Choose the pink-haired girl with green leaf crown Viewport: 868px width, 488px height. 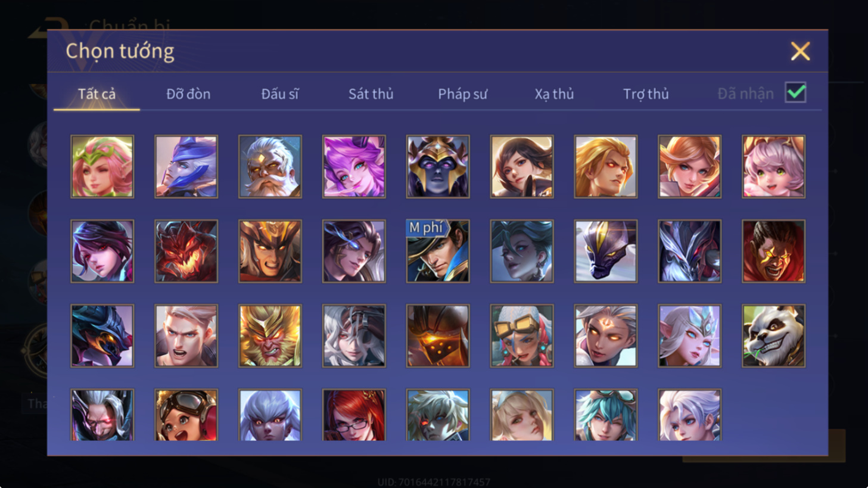102,166
